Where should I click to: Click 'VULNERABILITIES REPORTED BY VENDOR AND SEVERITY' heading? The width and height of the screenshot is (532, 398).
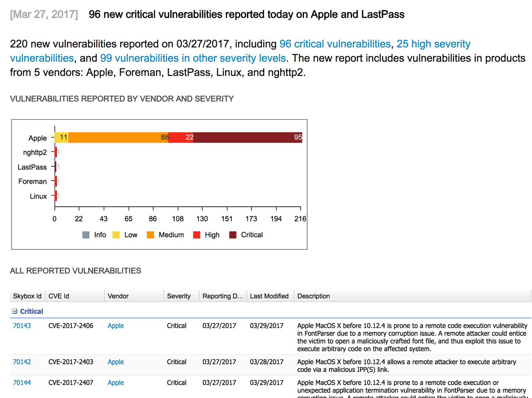[x=121, y=99]
